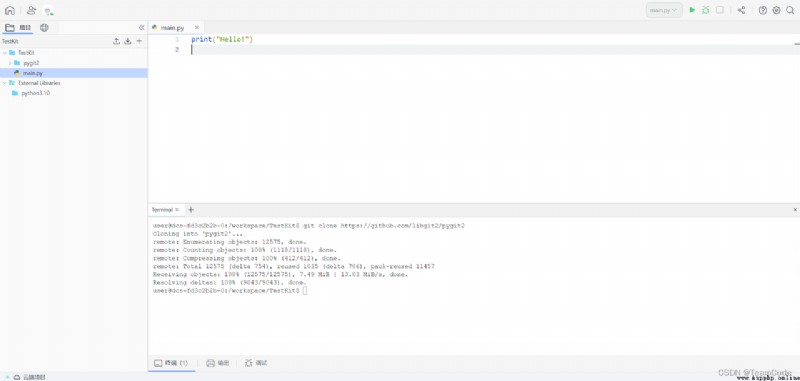Click the cloud project status bar item
This screenshot has width=800, height=381.
click(30, 377)
